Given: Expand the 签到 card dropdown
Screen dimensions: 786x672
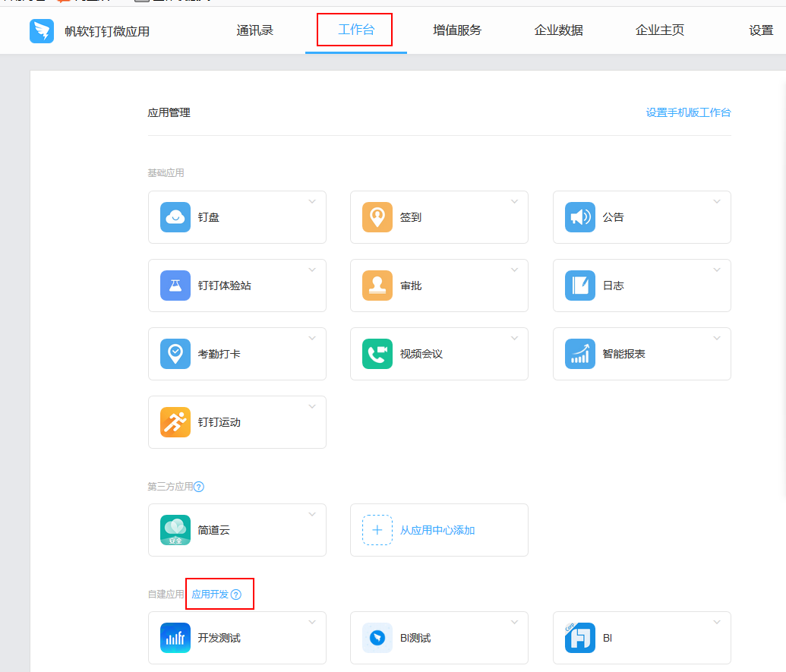Looking at the screenshot, I should [514, 201].
